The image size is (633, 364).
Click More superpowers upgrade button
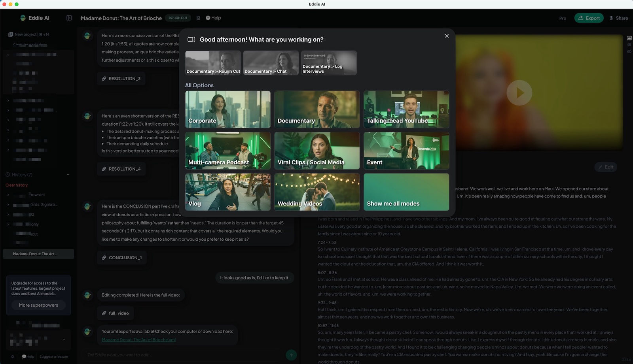click(38, 305)
